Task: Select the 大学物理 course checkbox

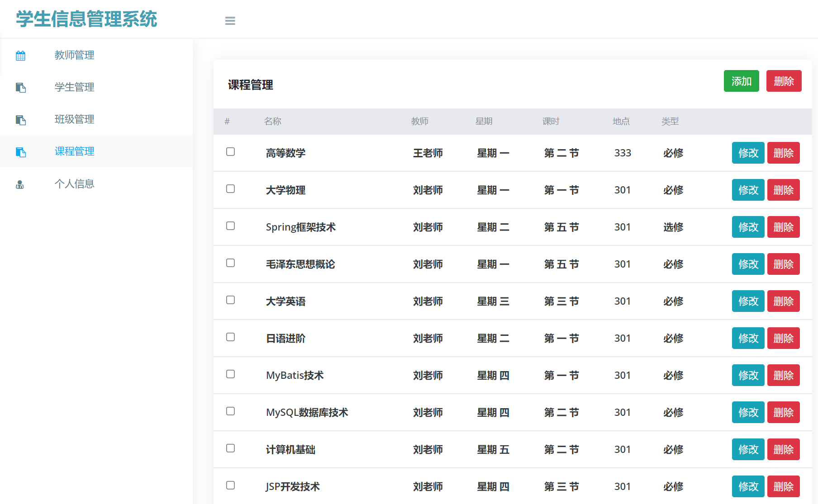Action: (231, 189)
